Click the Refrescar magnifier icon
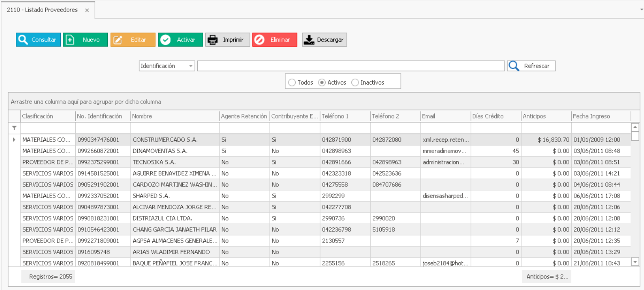Image resolution: width=644 pixels, height=290 pixels. 514,66
